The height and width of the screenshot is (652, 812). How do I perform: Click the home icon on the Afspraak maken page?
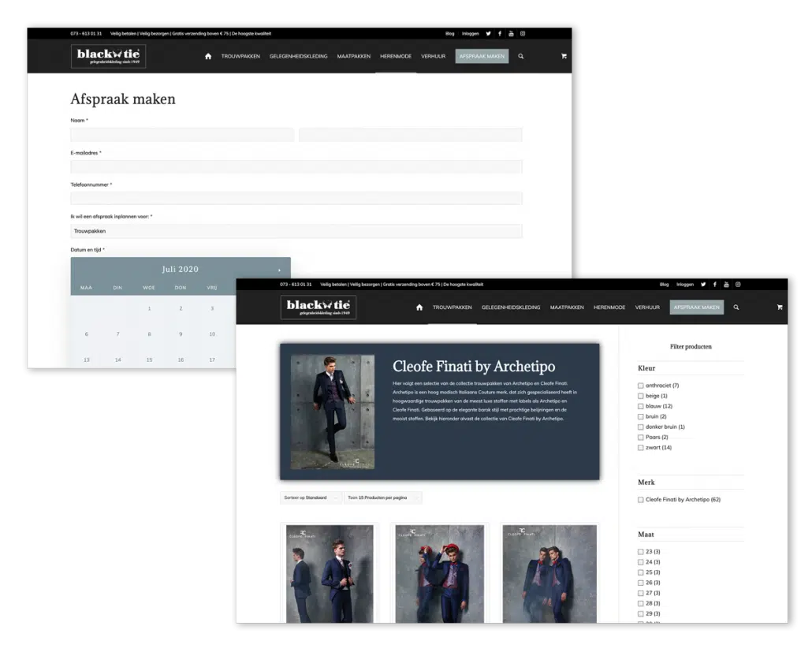208,57
